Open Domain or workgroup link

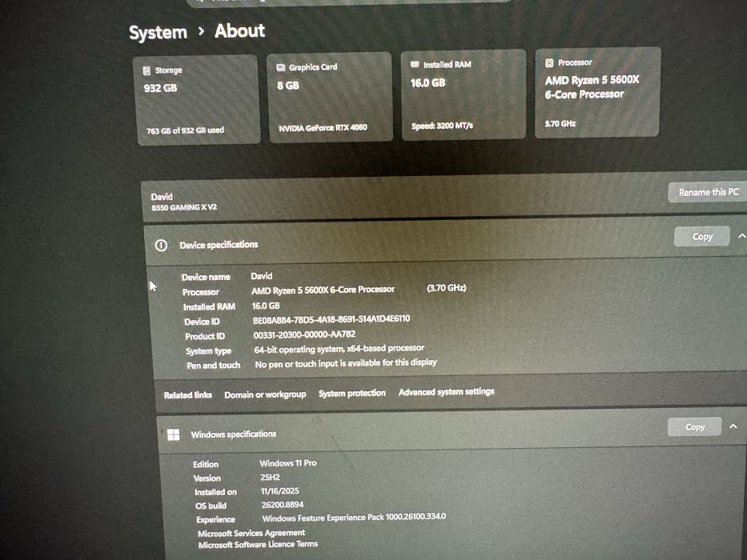click(265, 394)
